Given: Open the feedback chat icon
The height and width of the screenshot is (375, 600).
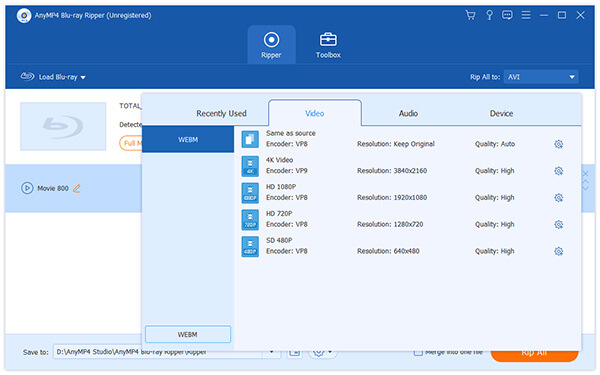Looking at the screenshot, I should click(x=507, y=15).
